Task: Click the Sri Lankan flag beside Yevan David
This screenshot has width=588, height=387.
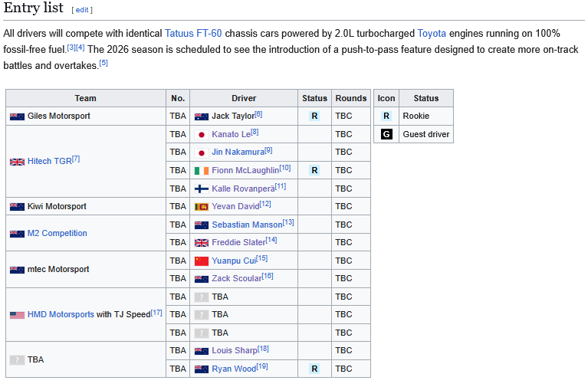Action: click(202, 207)
